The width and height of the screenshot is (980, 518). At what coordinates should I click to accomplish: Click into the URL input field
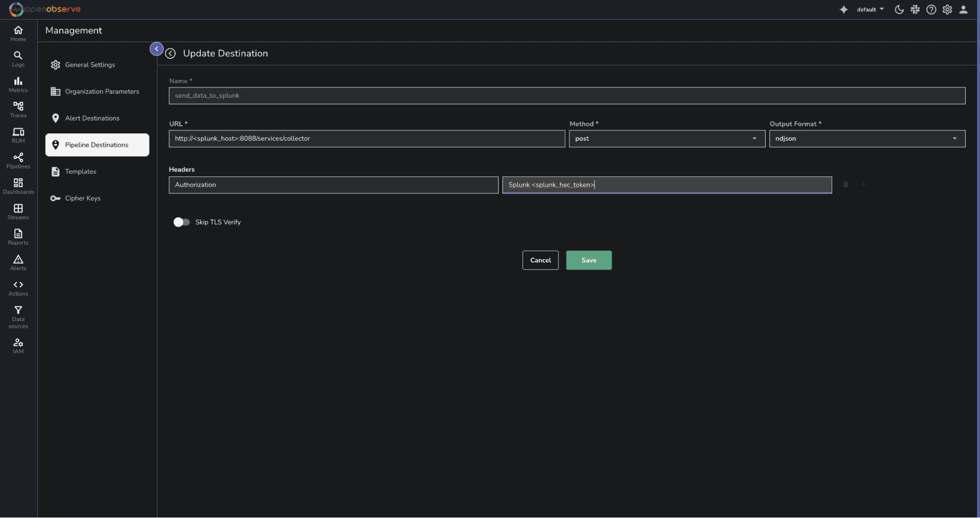pyautogui.click(x=366, y=139)
